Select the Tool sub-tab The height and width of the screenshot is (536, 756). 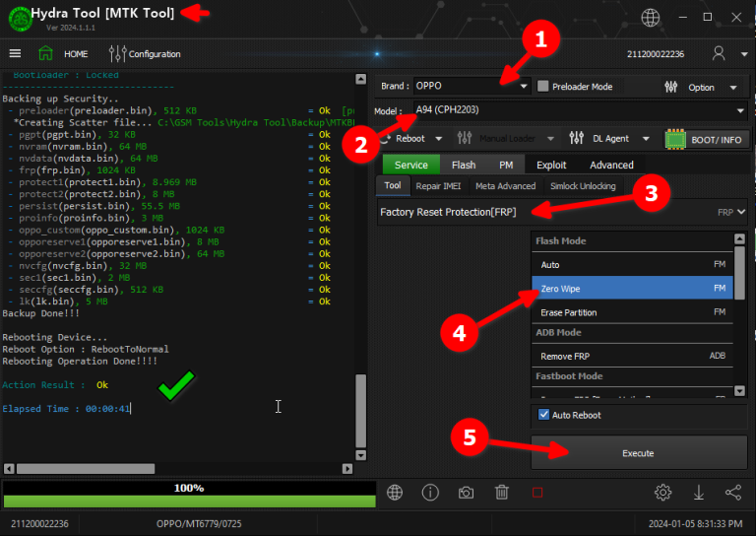393,185
